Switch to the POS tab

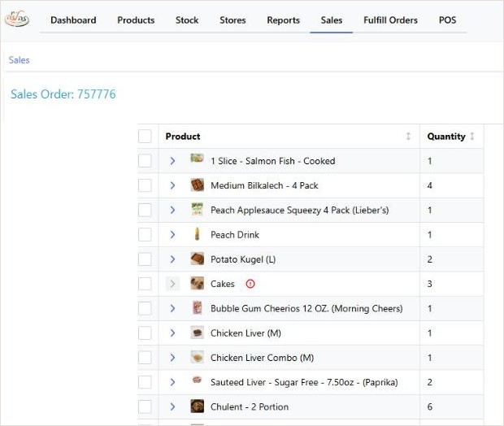pyautogui.click(x=447, y=20)
